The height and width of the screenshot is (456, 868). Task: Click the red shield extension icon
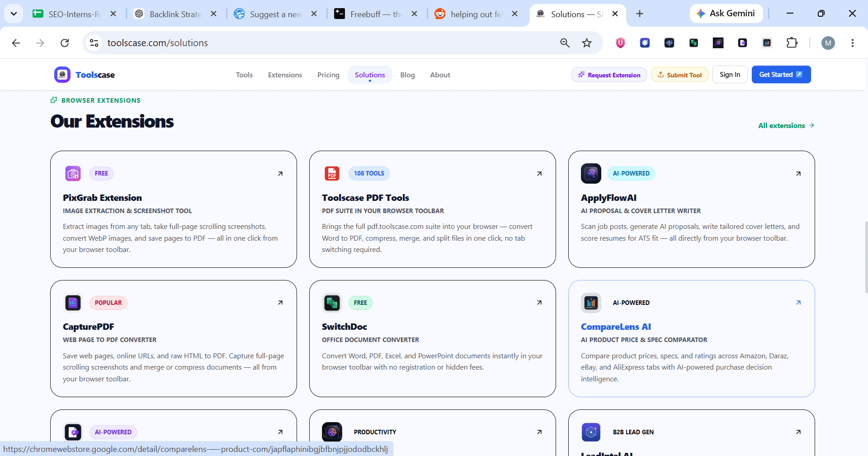[620, 43]
